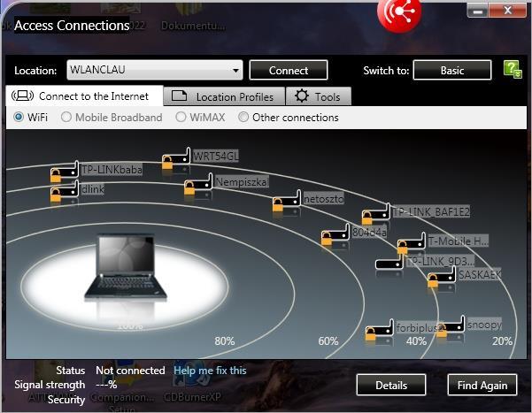Open the green help question-mark icon
The image size is (532, 413).
coord(513,70)
